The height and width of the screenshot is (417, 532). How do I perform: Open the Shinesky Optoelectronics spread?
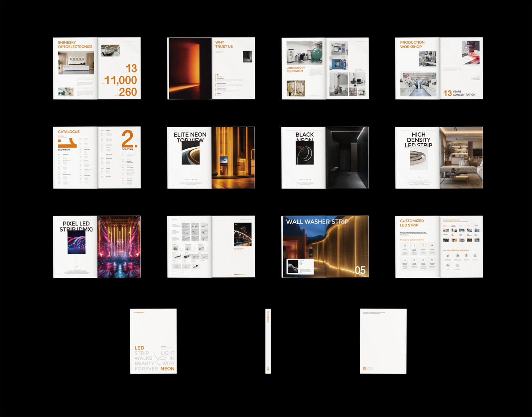[x=97, y=68]
